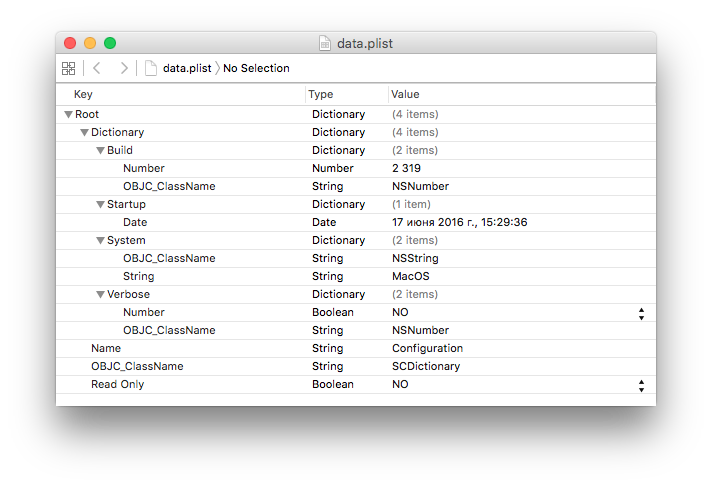This screenshot has height=486, width=712.
Task: Select the Name row with Configuration value
Action: (106, 348)
